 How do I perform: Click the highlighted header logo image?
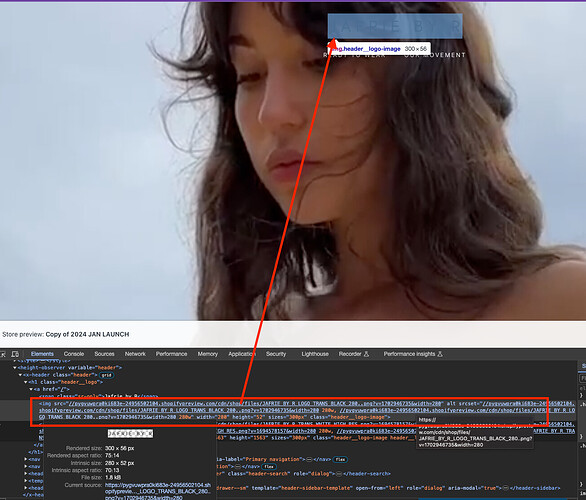point(395,26)
